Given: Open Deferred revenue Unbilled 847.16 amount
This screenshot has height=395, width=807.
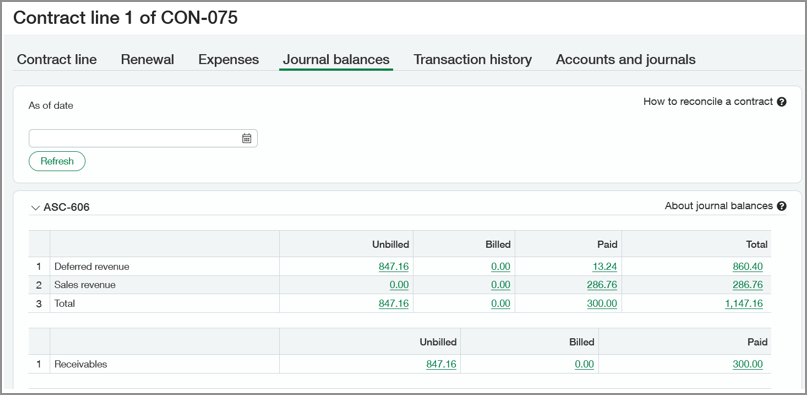Looking at the screenshot, I should [x=394, y=267].
